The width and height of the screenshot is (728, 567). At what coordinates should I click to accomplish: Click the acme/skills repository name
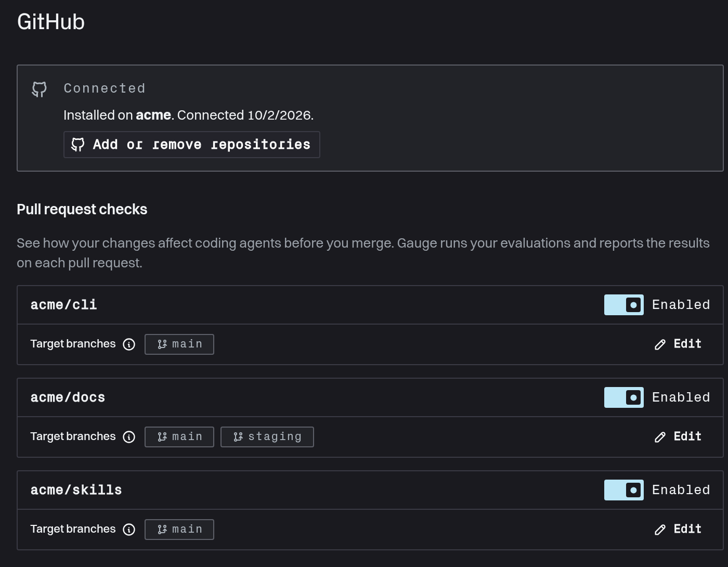point(76,490)
